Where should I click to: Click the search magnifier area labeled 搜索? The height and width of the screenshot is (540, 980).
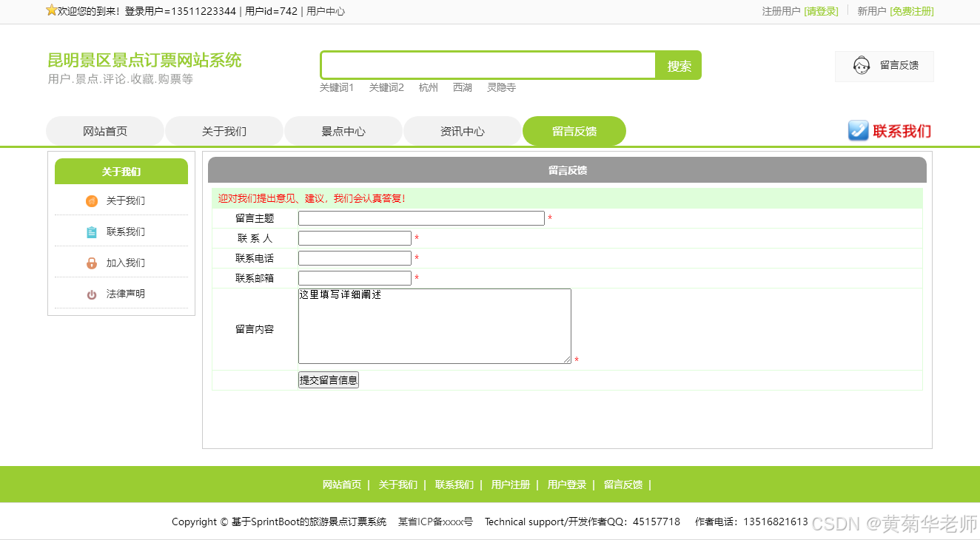click(x=678, y=65)
